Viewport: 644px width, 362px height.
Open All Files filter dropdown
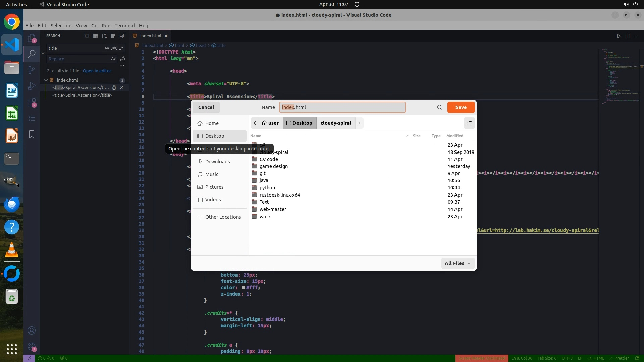pyautogui.click(x=458, y=263)
